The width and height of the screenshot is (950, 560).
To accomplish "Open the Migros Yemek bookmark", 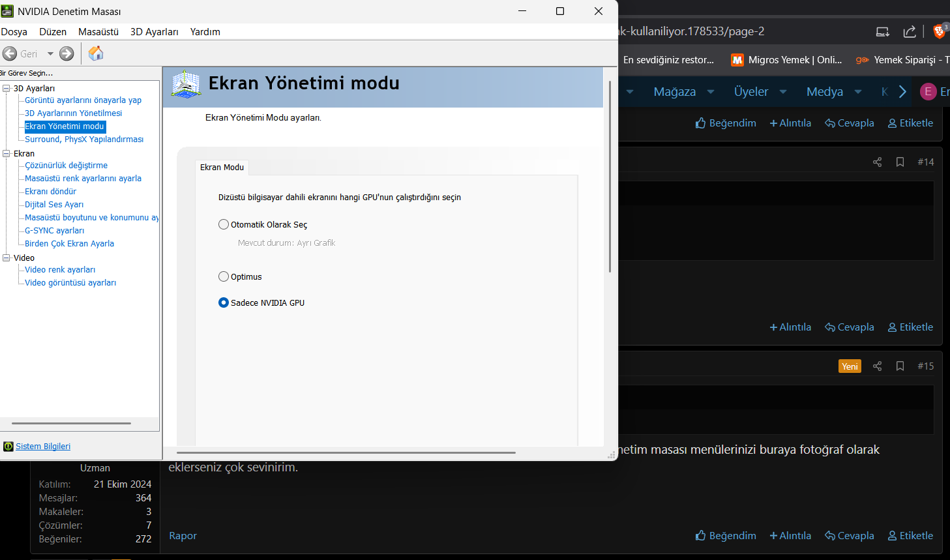I will tap(787, 60).
